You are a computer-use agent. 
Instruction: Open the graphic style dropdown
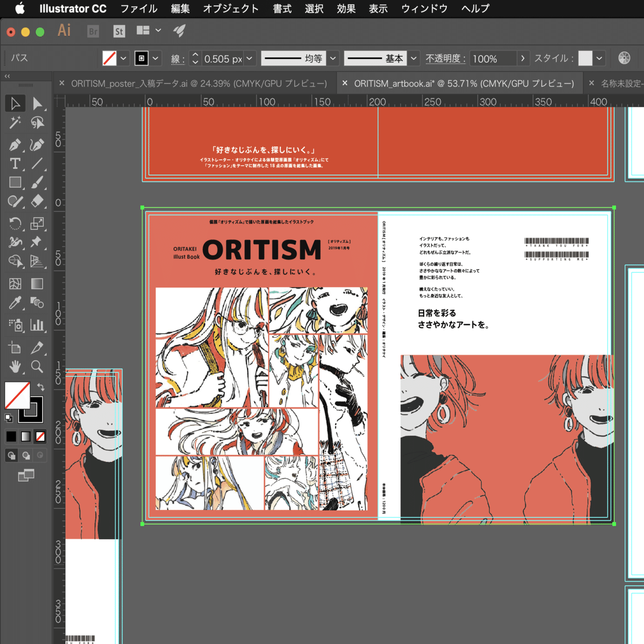[599, 58]
